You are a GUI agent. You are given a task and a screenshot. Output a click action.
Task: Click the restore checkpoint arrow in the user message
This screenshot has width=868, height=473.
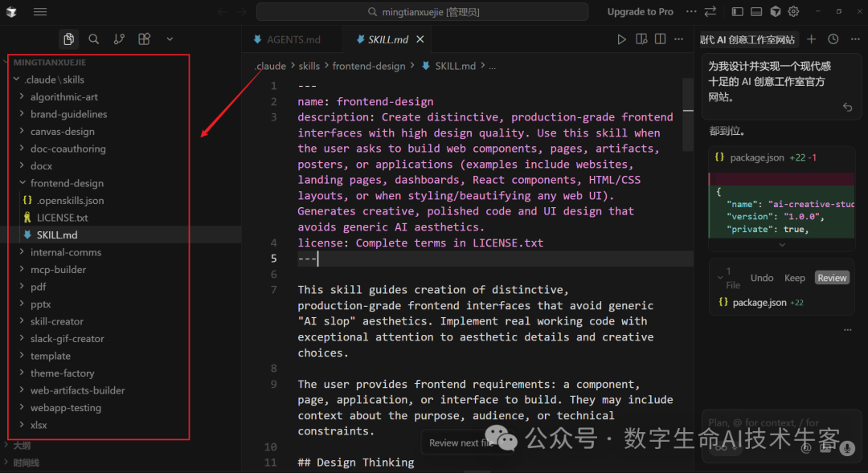848,107
